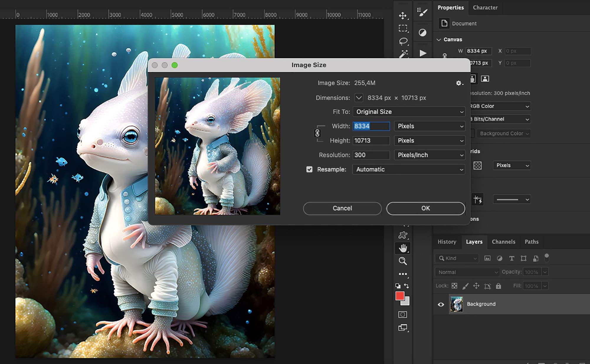Select the Move tool
Screen dimensions: 590x364
pyautogui.click(x=403, y=15)
